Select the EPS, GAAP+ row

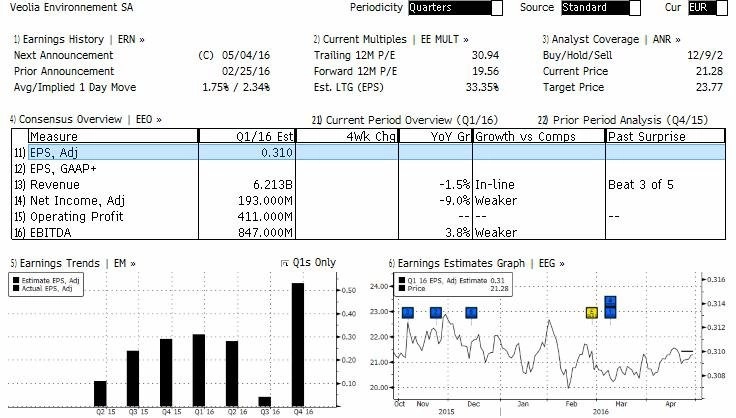point(368,168)
